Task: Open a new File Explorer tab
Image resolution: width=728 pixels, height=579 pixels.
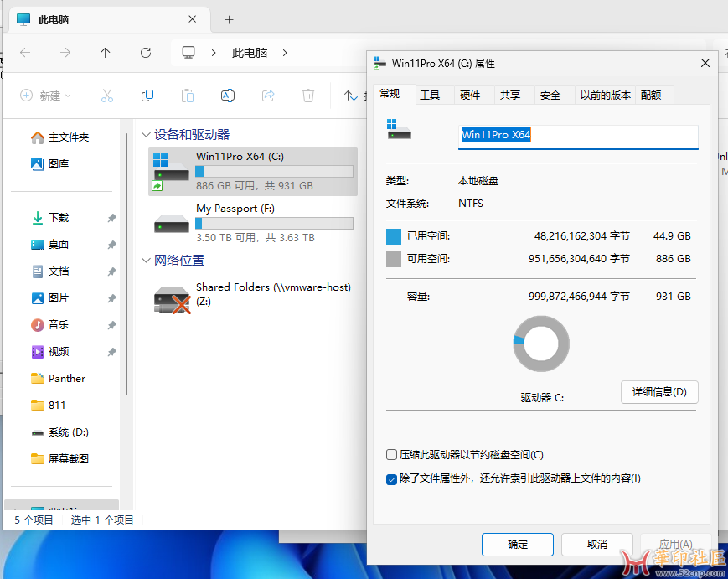Action: pyautogui.click(x=229, y=19)
